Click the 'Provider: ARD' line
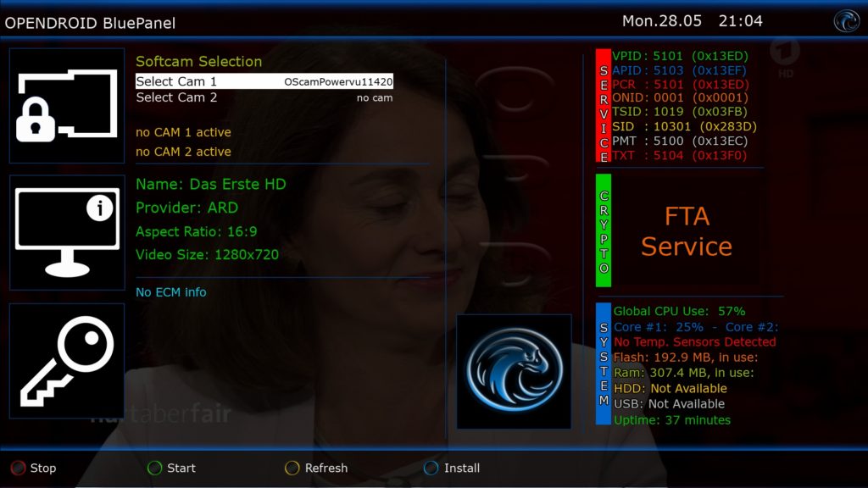 pyautogui.click(x=187, y=208)
